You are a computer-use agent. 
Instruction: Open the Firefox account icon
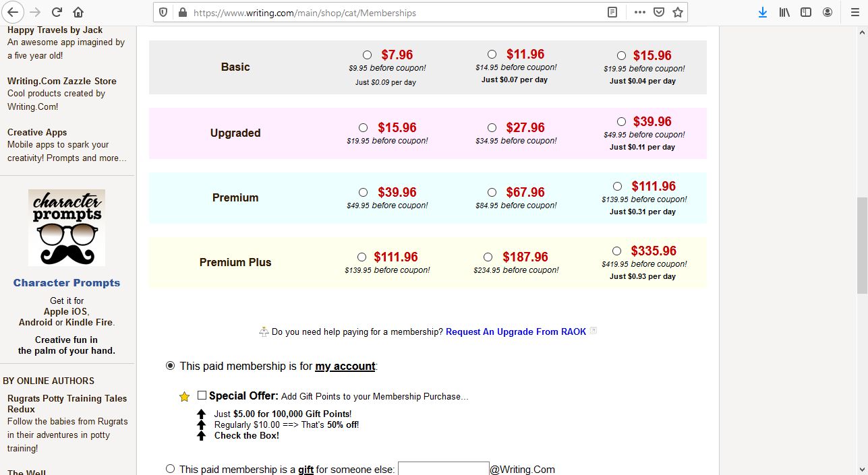pyautogui.click(x=828, y=12)
